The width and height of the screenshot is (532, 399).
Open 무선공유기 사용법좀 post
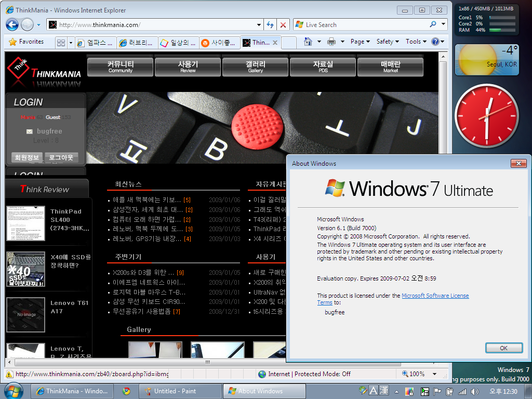pos(142,312)
